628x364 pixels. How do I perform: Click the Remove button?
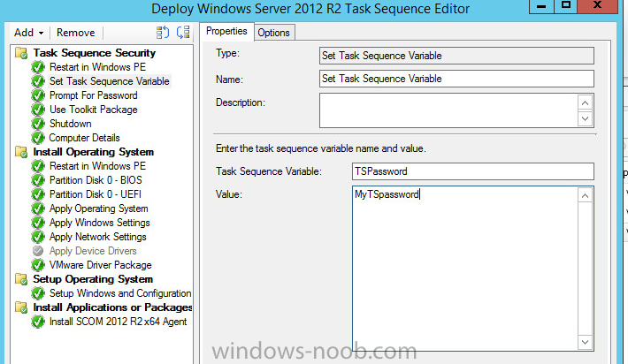click(76, 33)
